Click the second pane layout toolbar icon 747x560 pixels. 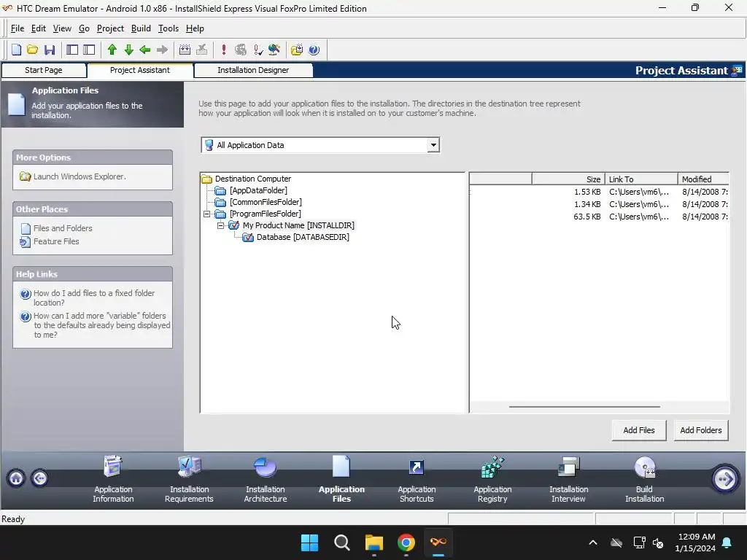(89, 50)
